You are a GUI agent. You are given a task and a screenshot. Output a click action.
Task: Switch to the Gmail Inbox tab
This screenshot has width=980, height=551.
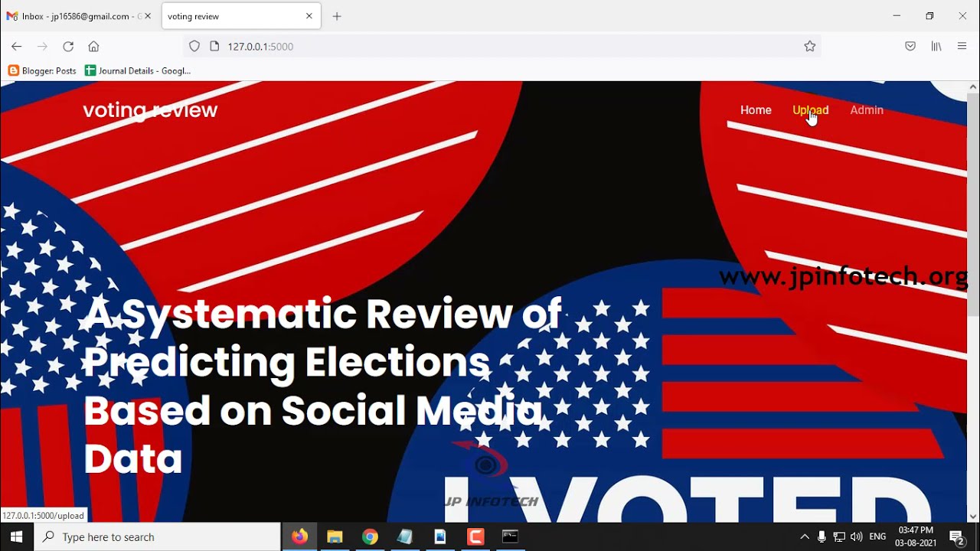click(80, 16)
